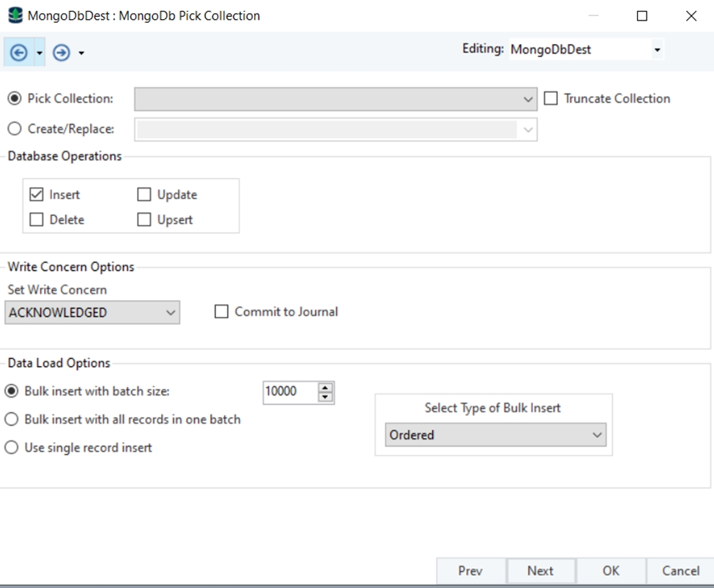
Task: Open the back arrow history dropdown
Action: pyautogui.click(x=40, y=53)
